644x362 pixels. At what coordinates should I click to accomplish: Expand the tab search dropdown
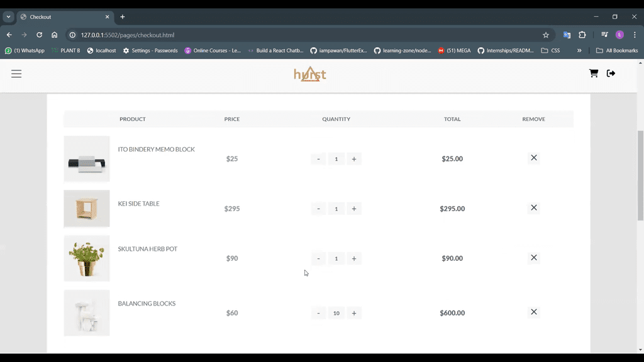click(x=8, y=17)
